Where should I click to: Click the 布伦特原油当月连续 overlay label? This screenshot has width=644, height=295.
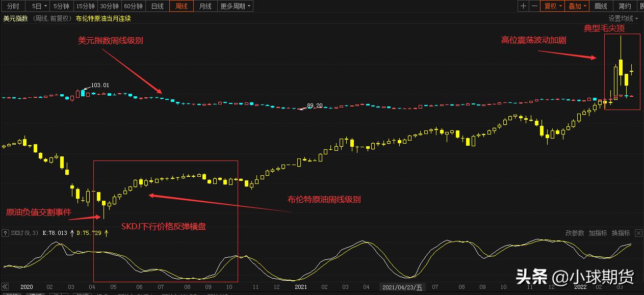click(102, 18)
